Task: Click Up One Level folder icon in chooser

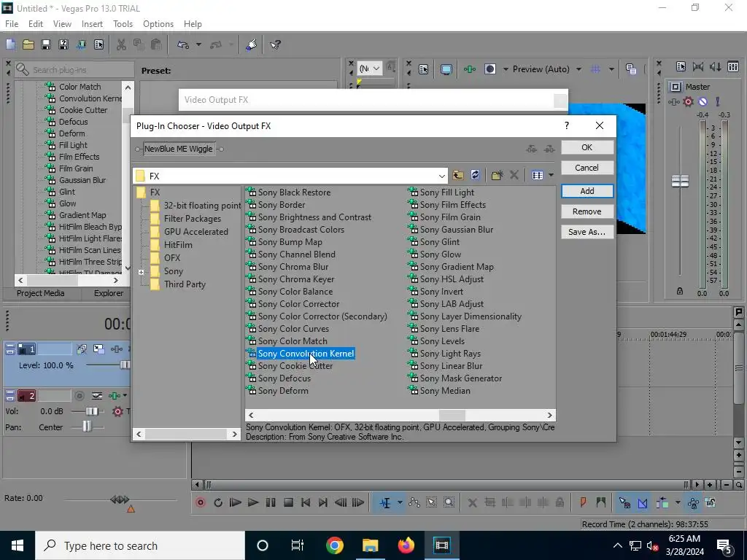Action: (x=458, y=175)
